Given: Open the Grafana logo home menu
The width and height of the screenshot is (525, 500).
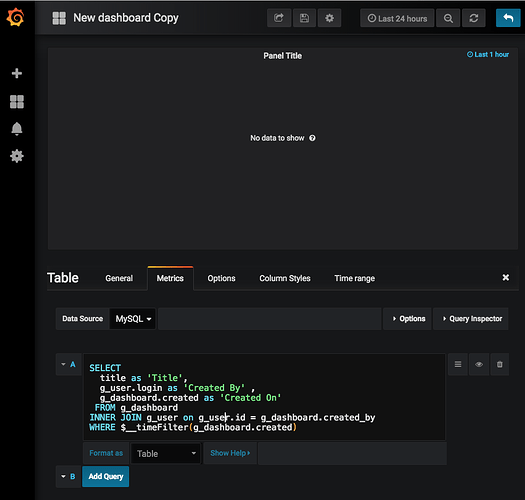Looking at the screenshot, I should click(16, 17).
